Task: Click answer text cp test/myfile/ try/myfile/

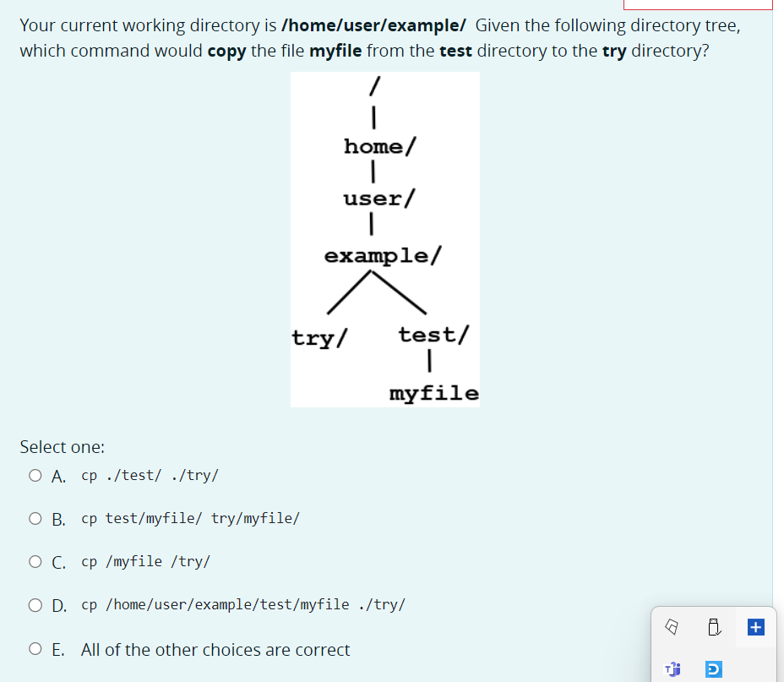Action: 189,517
